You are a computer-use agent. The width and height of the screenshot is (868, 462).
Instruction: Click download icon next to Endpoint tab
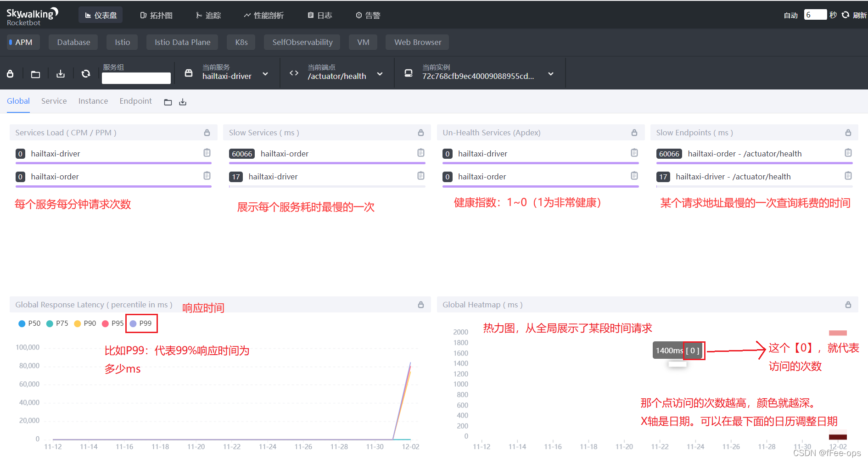183,102
